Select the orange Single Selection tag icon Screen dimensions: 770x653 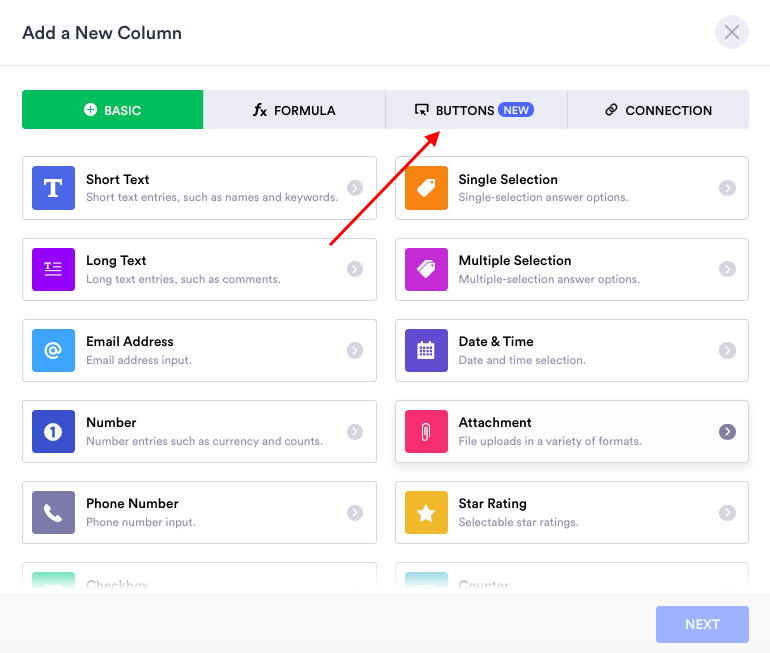(x=426, y=188)
